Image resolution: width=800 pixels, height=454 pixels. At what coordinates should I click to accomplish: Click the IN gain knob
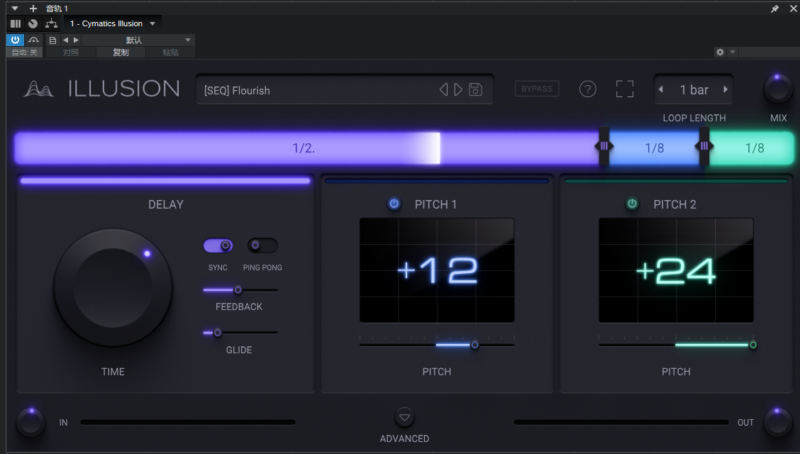(x=31, y=422)
